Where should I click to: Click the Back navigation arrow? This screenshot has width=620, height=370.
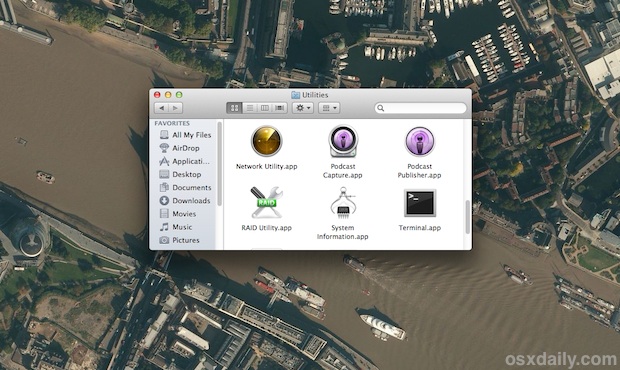click(161, 108)
